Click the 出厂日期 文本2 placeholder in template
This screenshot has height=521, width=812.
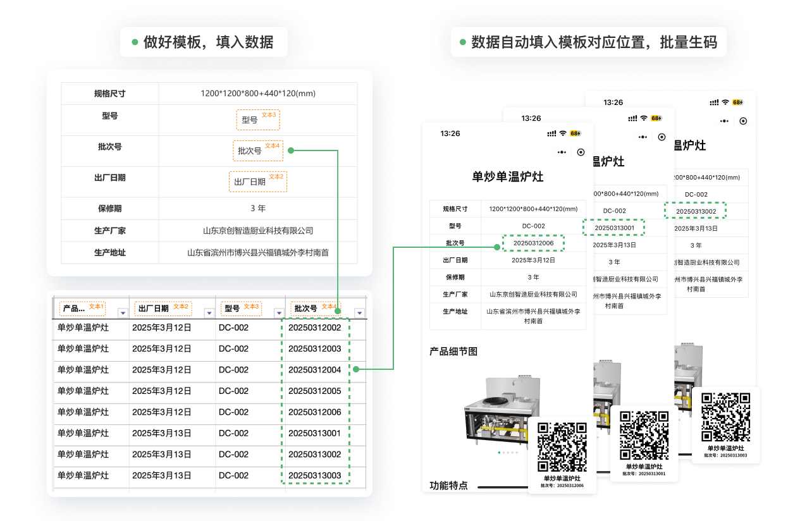click(x=257, y=181)
